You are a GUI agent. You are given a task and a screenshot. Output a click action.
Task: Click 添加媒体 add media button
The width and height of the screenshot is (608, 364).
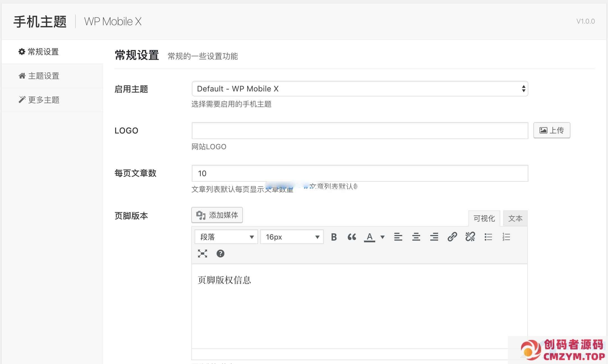[x=217, y=215]
